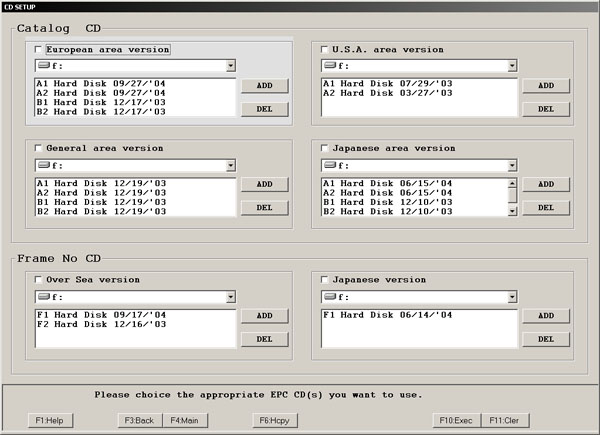The width and height of the screenshot is (600, 435).
Task: Click ADD in the Japanese area version group
Action: coord(545,185)
